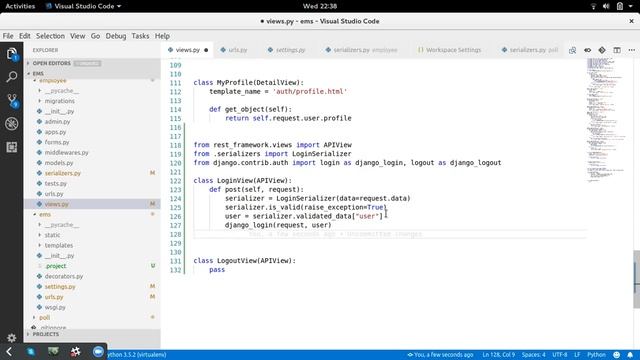The image size is (640, 360).
Task: Open the Go menu
Action: pyautogui.click(x=95, y=36)
